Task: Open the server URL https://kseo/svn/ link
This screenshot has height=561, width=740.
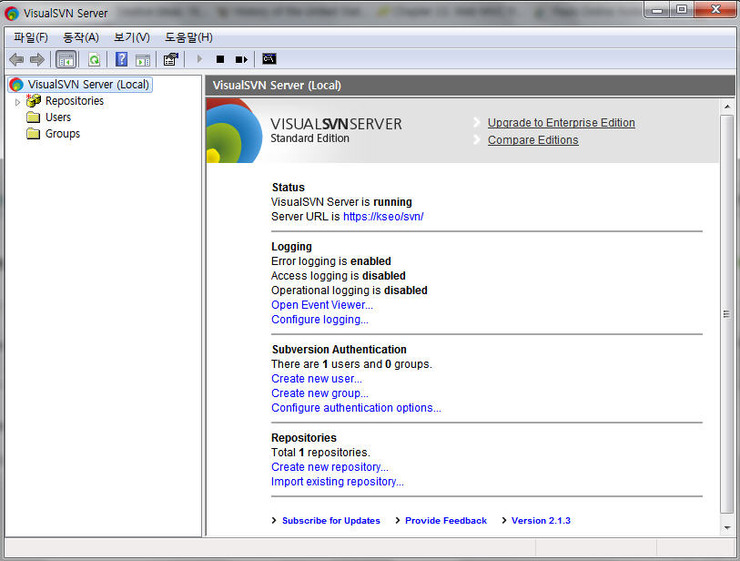Action: click(x=383, y=216)
